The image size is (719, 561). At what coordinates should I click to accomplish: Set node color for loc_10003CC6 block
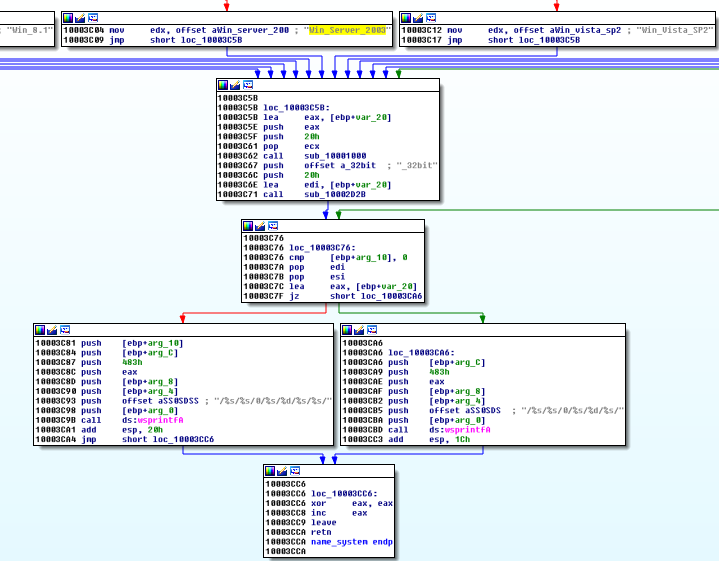click(270, 471)
